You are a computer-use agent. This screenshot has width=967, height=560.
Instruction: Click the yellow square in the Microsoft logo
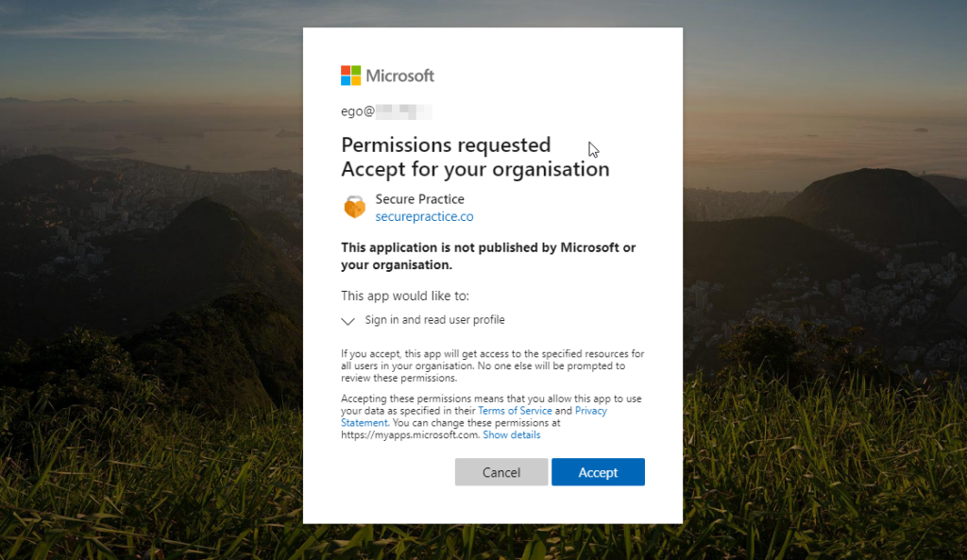pos(356,81)
